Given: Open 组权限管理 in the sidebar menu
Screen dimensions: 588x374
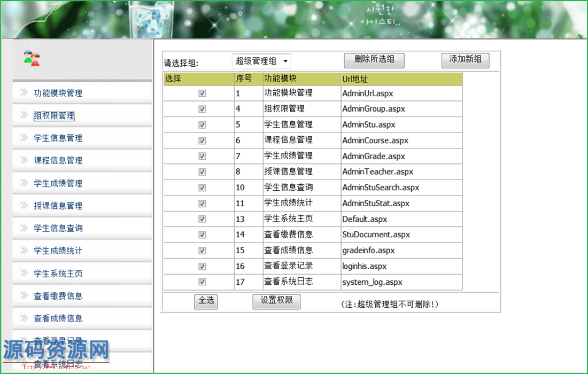Looking at the screenshot, I should point(54,115).
